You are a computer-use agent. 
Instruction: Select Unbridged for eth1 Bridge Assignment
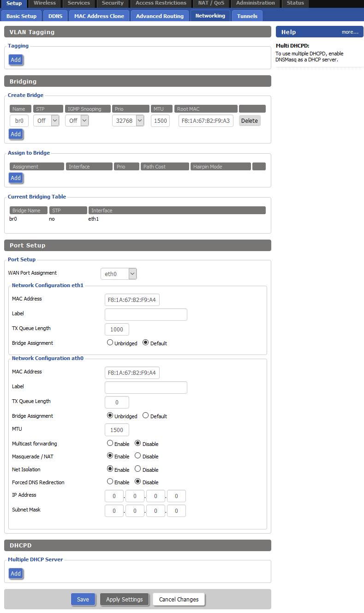tap(110, 343)
